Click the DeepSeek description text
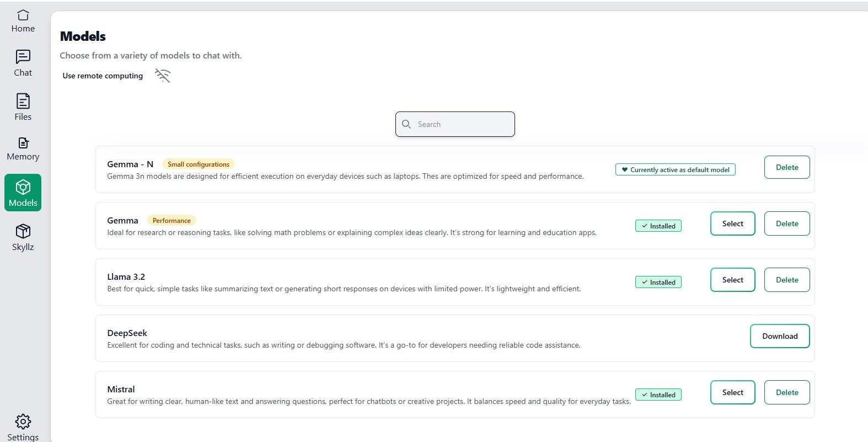Viewport: 868px width, 442px height. point(344,345)
